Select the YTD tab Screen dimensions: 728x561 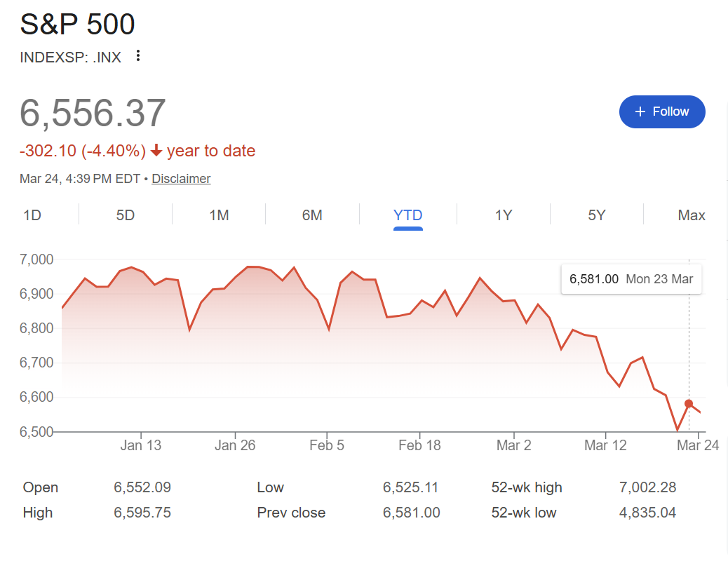point(407,215)
